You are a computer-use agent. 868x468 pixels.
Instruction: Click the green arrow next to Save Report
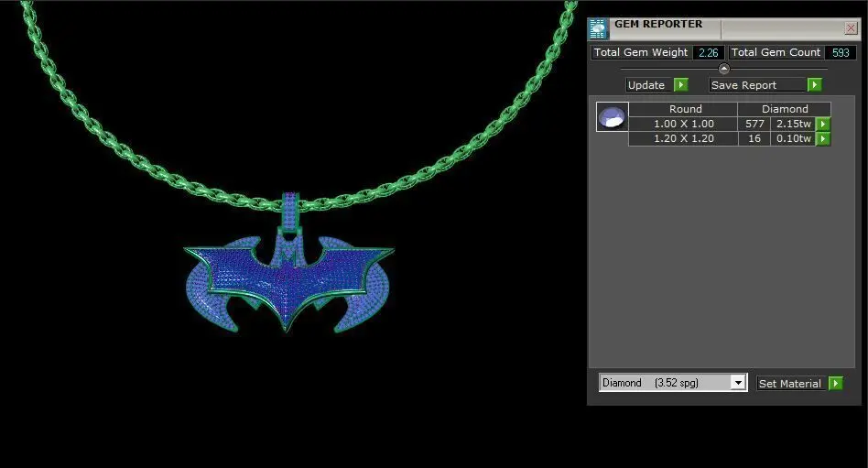[814, 85]
